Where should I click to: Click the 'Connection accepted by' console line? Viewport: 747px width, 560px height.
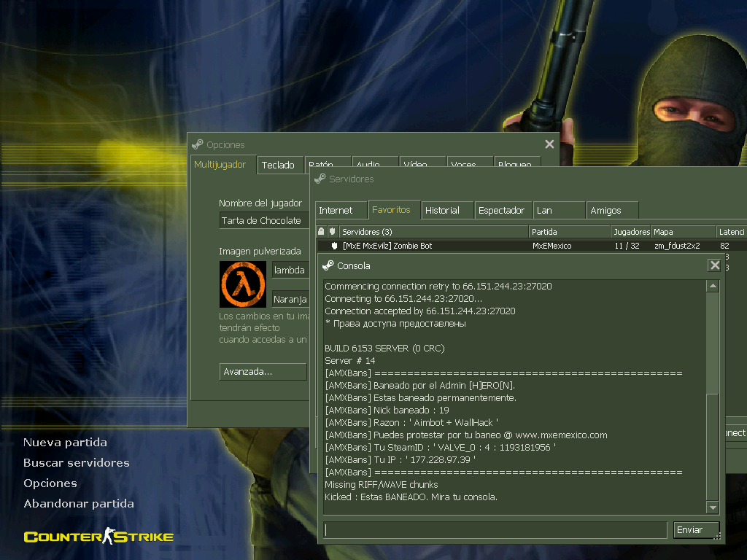coord(420,311)
